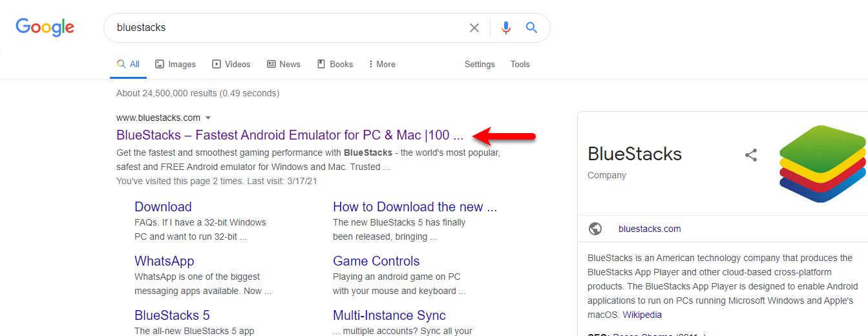Switch to the News tab
Viewport: 868px width, 336px height.
click(284, 64)
